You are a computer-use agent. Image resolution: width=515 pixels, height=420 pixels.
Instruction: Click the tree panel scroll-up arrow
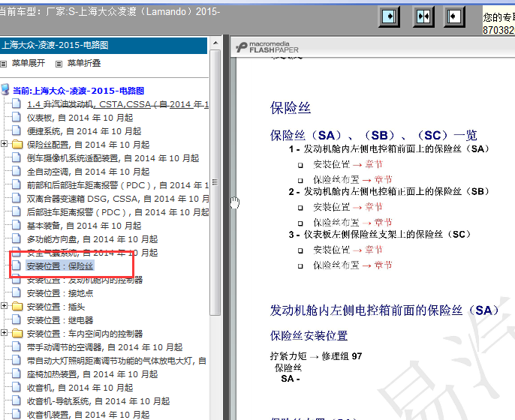click(215, 43)
